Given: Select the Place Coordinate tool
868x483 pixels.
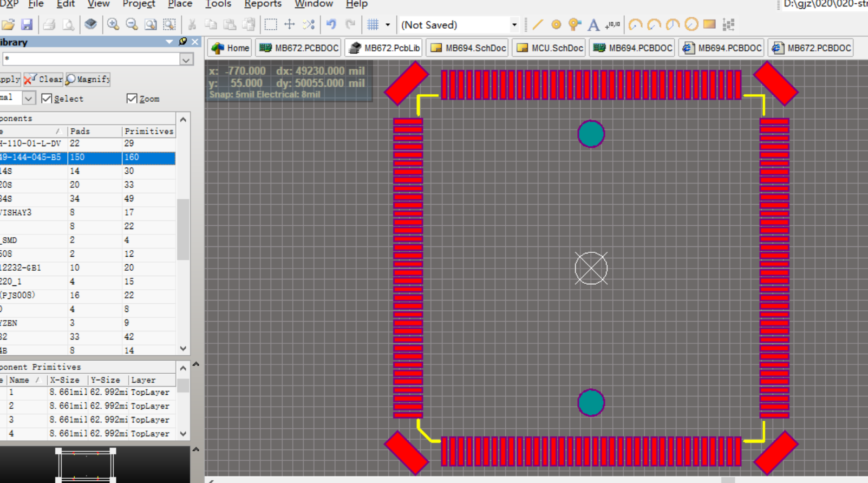Looking at the screenshot, I should (x=612, y=25).
